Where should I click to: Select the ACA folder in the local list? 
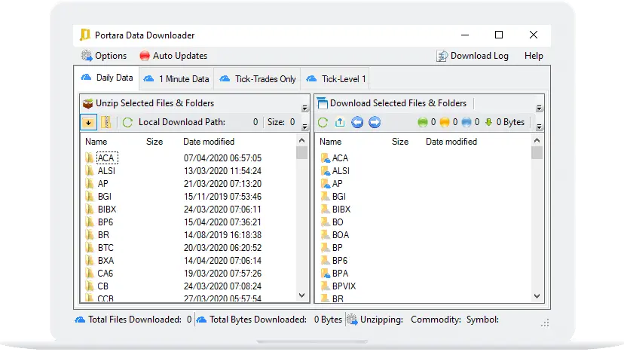pyautogui.click(x=106, y=158)
